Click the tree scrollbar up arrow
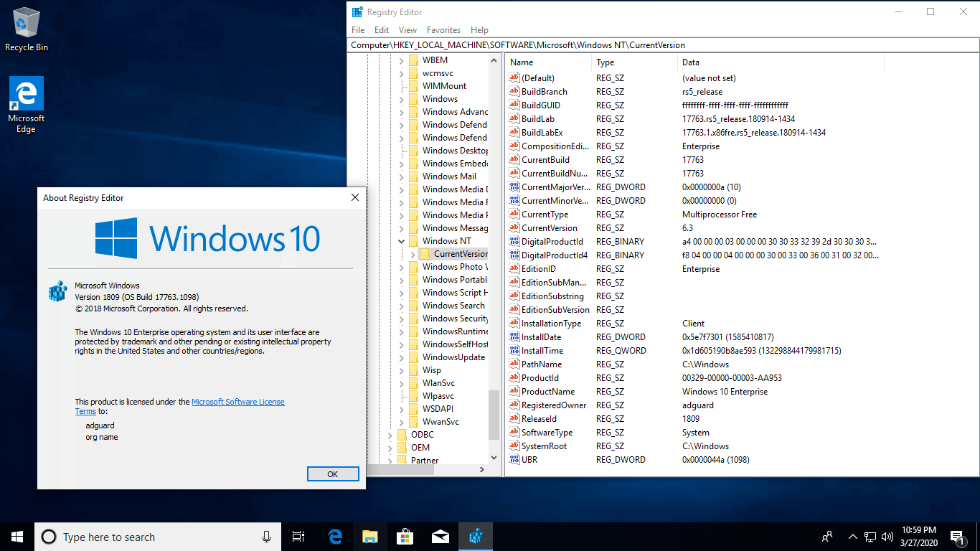This screenshot has height=551, width=980. [494, 61]
